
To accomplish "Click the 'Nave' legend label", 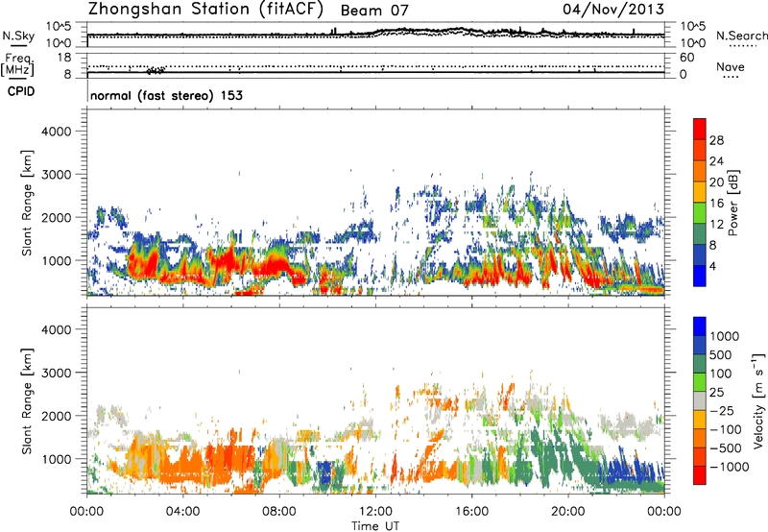I will coord(731,66).
